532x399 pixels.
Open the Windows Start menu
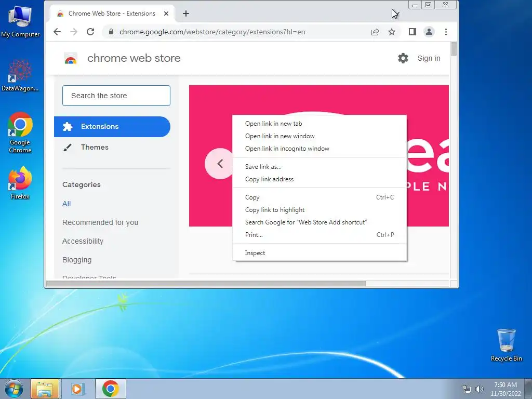coord(14,389)
